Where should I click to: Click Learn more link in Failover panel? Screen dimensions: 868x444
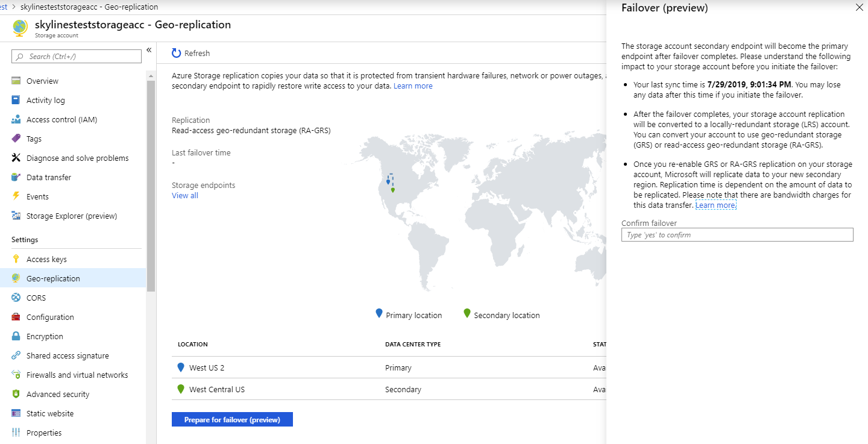point(715,205)
